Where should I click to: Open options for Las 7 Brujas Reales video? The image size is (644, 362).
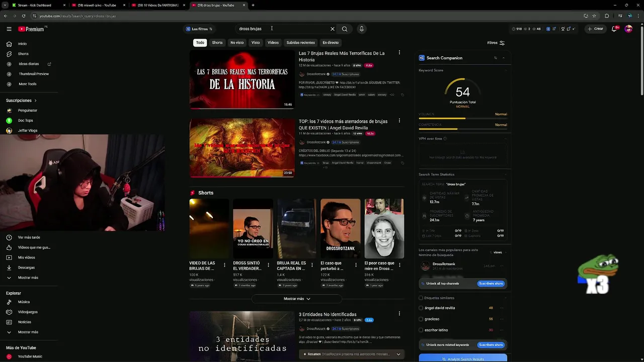(399, 53)
